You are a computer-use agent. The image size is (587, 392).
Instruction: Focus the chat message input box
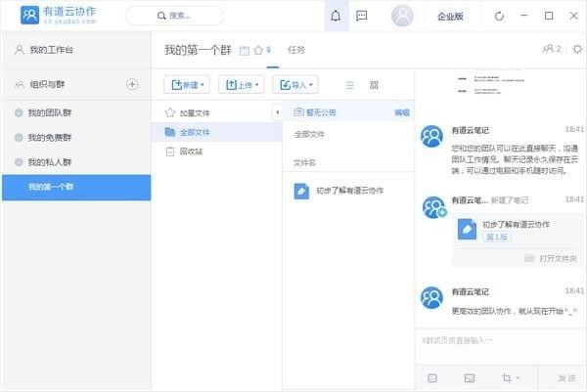point(499,342)
